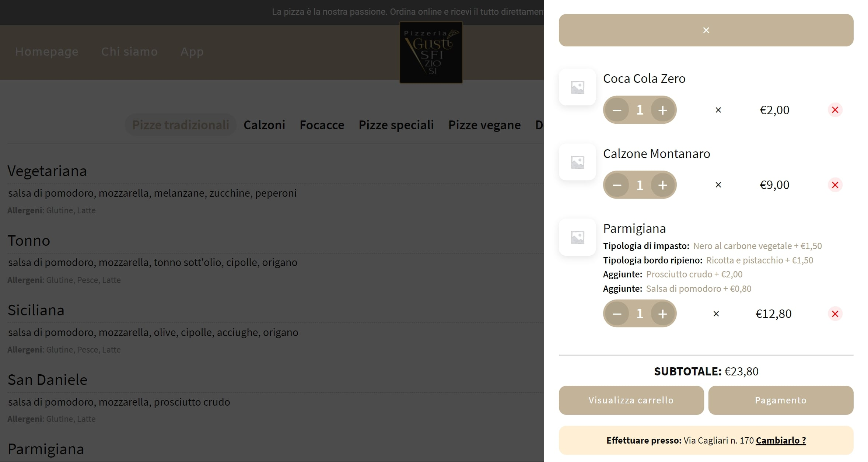
Task: Select the Pizze tradizionali tab
Action: 181,125
